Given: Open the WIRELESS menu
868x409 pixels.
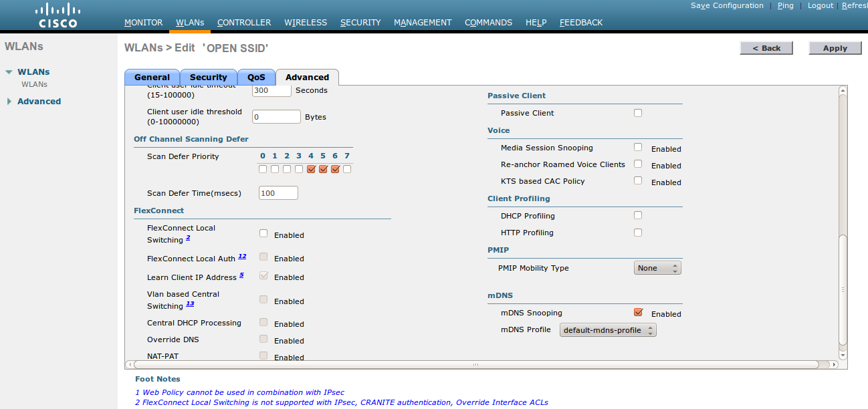Looking at the screenshot, I should click(306, 23).
